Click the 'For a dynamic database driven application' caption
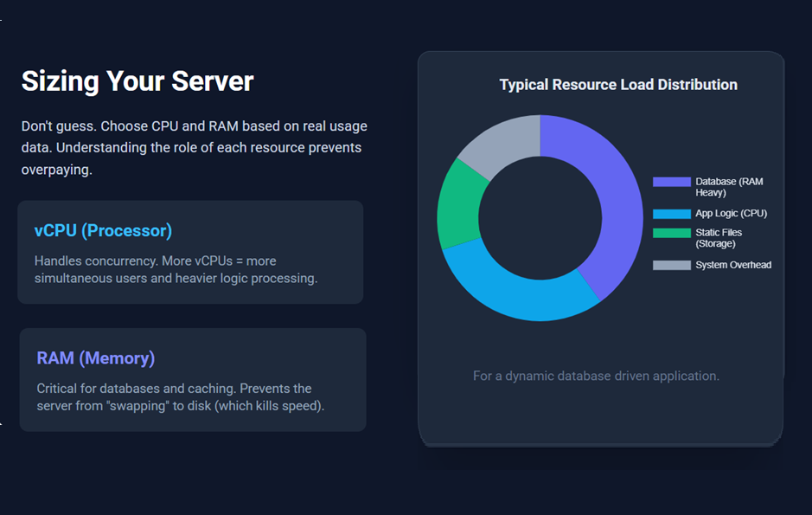The height and width of the screenshot is (515, 812). 596,376
